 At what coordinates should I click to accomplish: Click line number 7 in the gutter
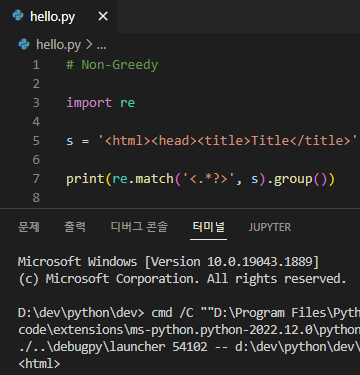pyautogui.click(x=36, y=179)
